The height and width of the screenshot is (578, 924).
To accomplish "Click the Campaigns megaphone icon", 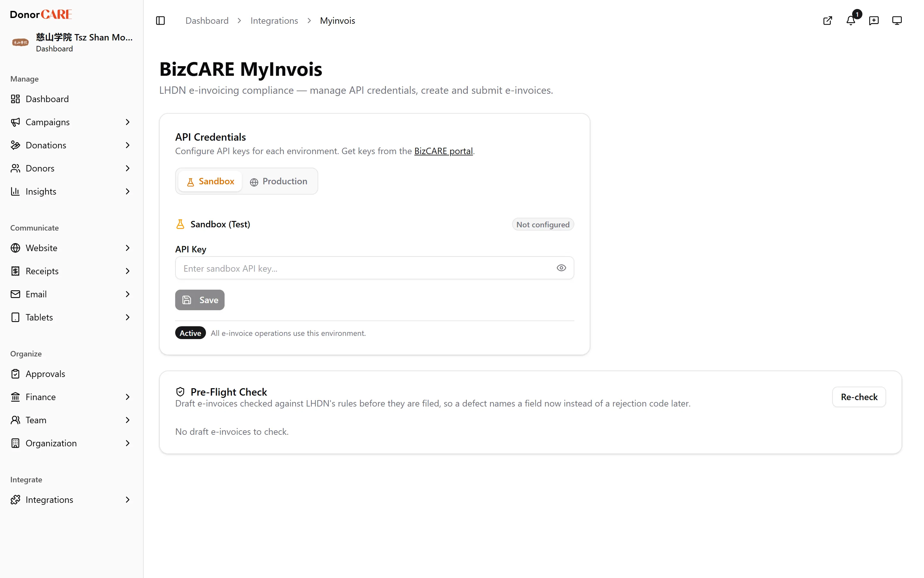I will click(x=15, y=122).
